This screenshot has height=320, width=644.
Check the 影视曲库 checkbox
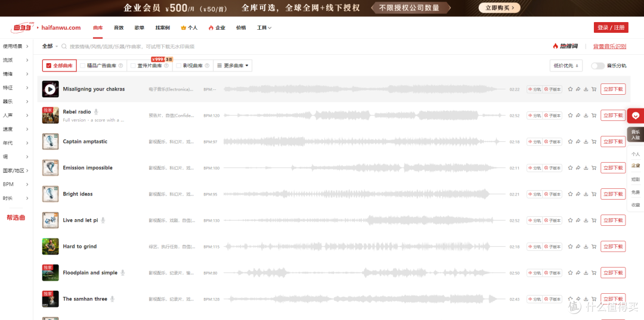(x=179, y=66)
